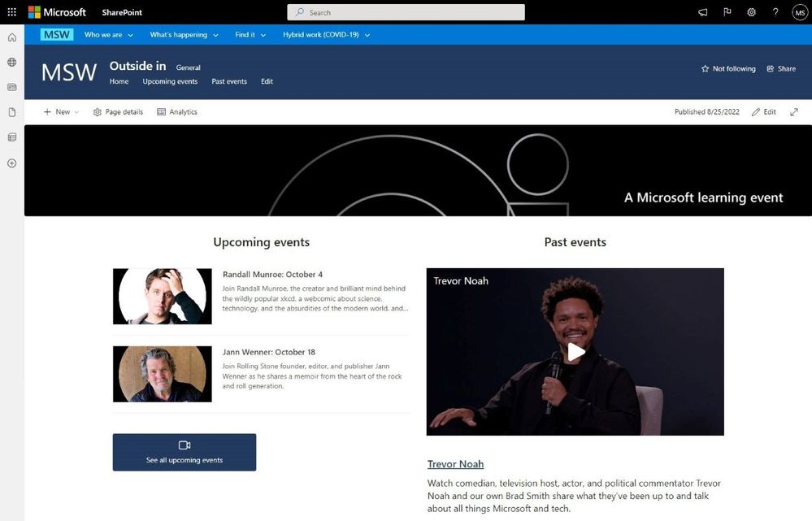Click the Microsoft logo
Screen dimensions: 812x521
coord(57,12)
